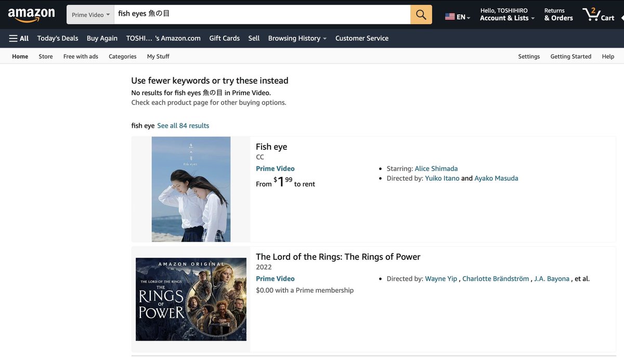Open the Rings of Power poster thumbnail
624x364 pixels.
[x=191, y=300]
